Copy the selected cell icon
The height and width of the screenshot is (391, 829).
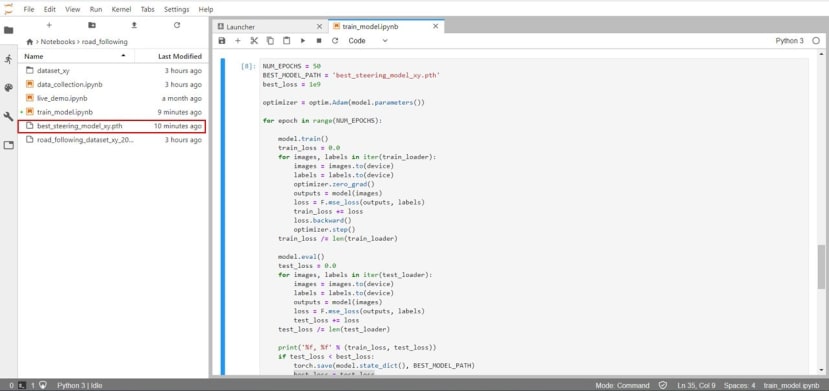[270, 41]
